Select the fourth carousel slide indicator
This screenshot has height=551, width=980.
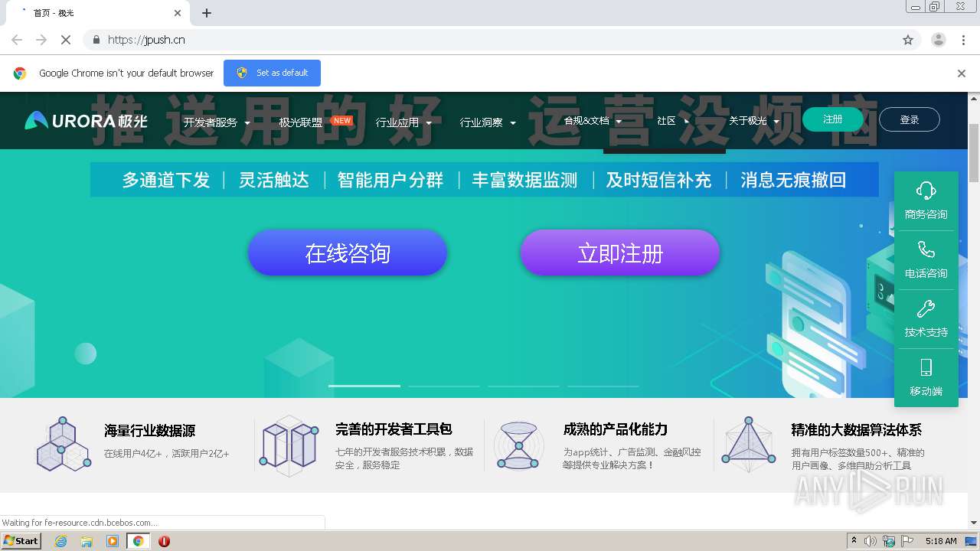(x=603, y=386)
